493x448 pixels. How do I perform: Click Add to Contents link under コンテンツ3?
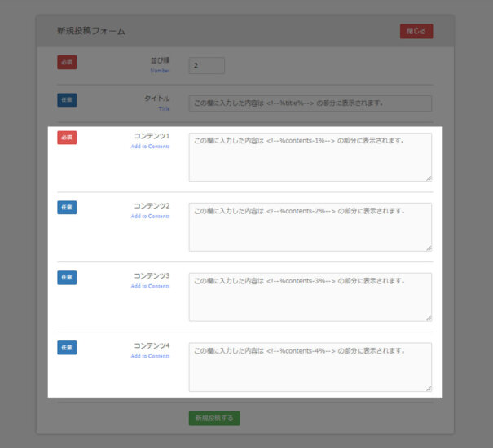[150, 286]
